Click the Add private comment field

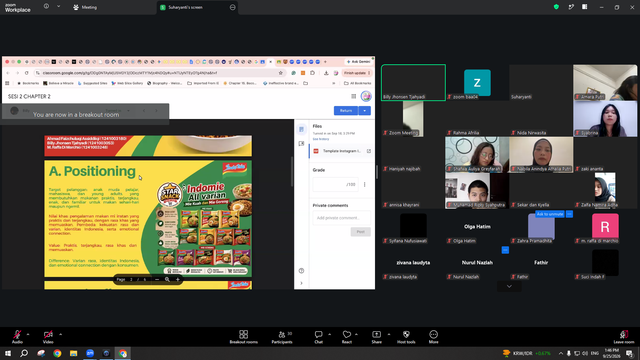342,218
